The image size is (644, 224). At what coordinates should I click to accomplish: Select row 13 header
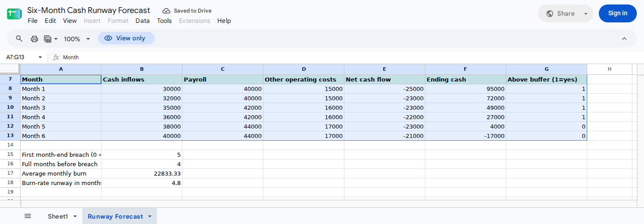(x=10, y=136)
